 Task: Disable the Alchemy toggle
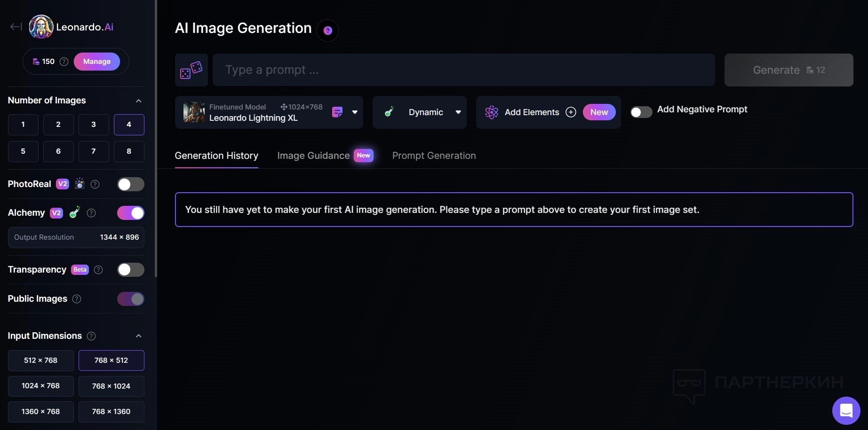click(x=130, y=213)
